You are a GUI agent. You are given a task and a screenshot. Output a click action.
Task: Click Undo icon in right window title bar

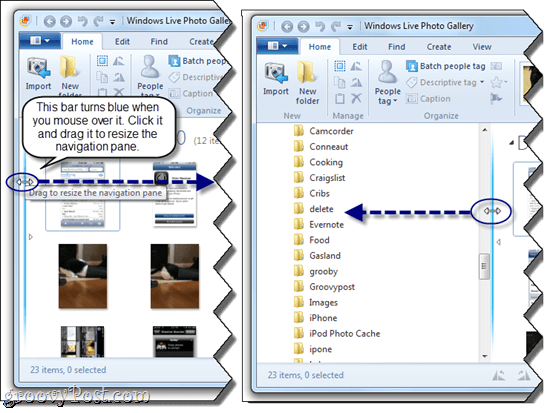[320, 26]
